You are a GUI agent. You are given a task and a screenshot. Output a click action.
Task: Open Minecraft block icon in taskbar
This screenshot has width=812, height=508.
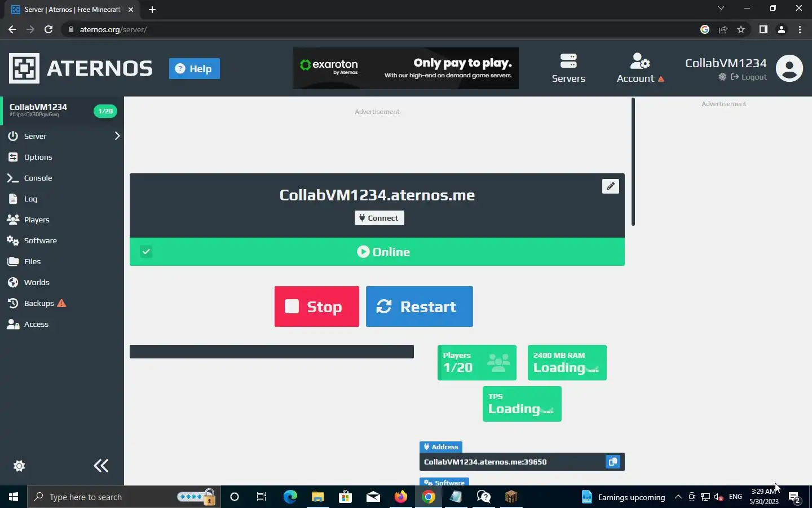point(511,497)
